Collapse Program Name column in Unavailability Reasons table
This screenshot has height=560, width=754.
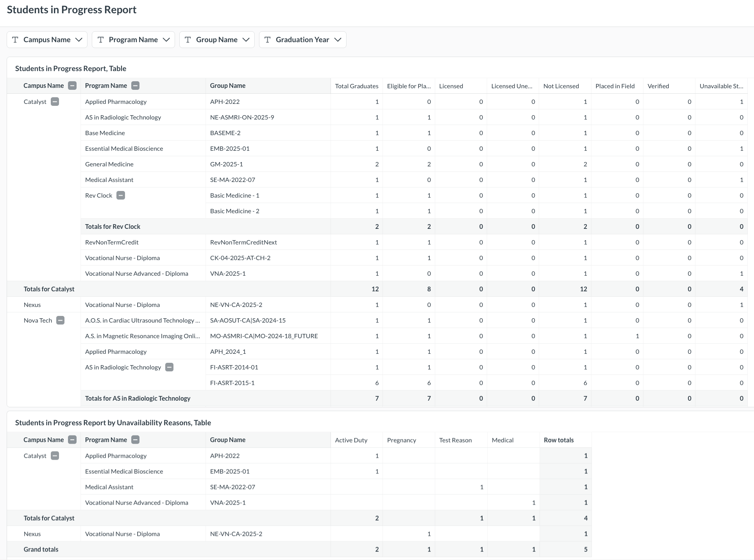pos(135,440)
